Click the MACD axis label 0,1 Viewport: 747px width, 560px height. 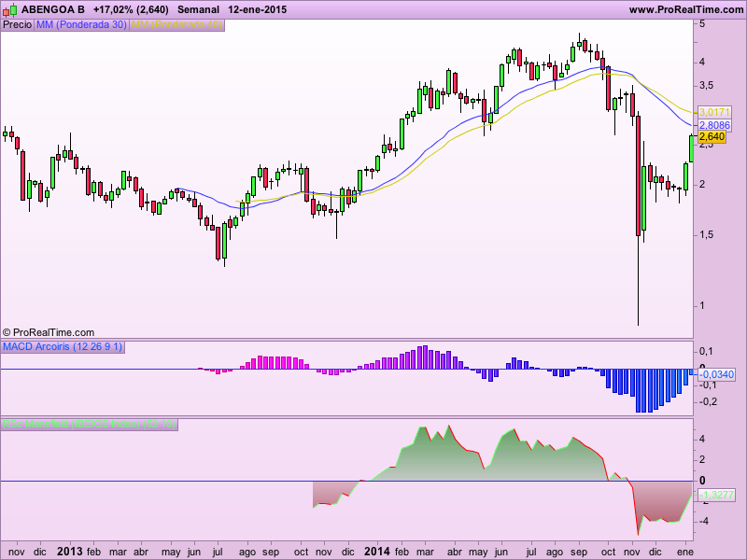(x=706, y=352)
